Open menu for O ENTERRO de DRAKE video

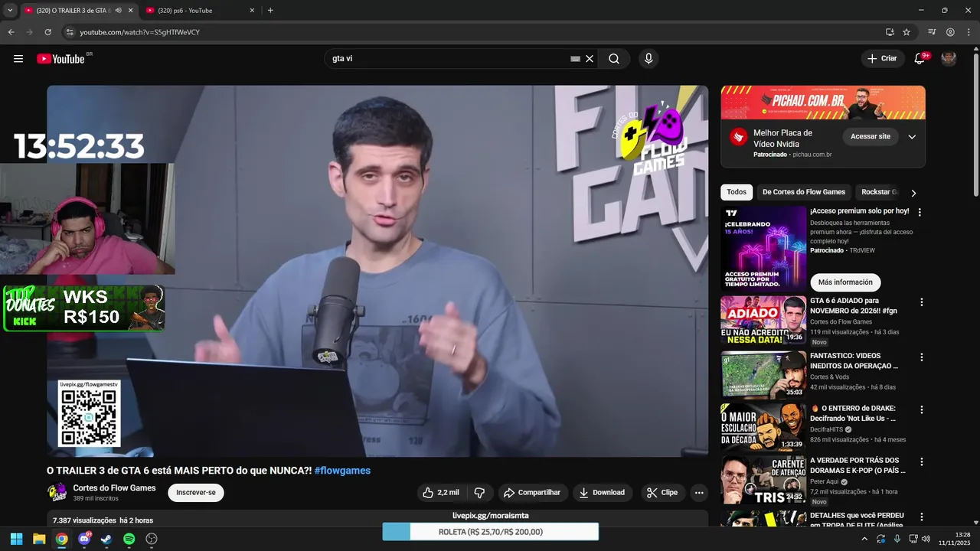pos(922,410)
